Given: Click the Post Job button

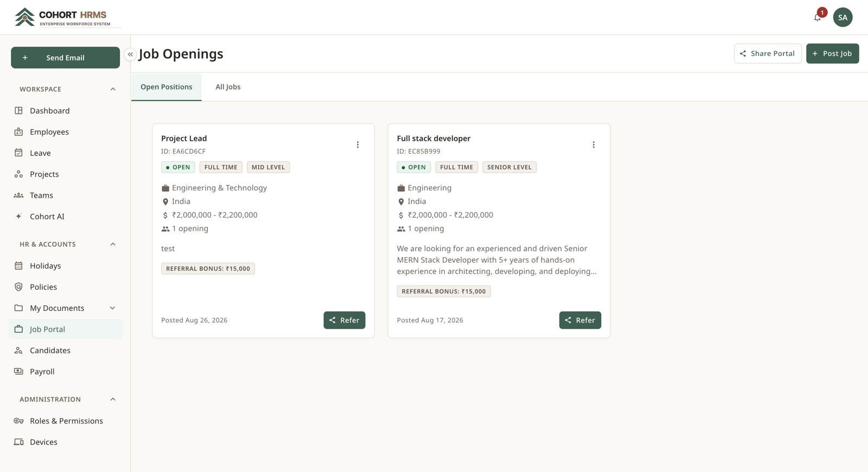Looking at the screenshot, I should [x=833, y=54].
